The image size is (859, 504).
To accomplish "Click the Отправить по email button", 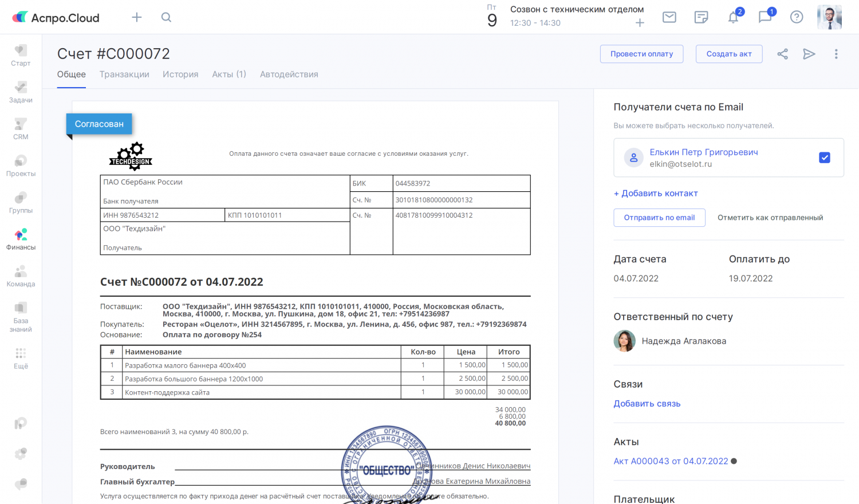I will (659, 218).
